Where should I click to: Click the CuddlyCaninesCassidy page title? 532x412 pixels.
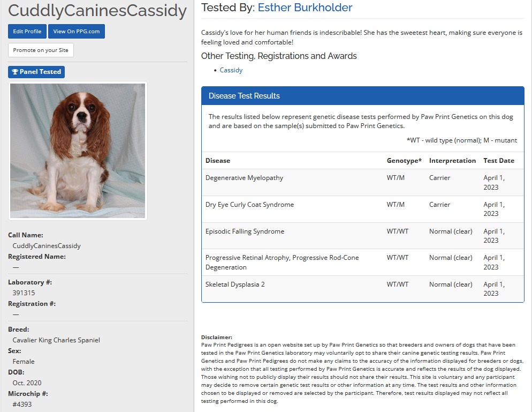[97, 10]
